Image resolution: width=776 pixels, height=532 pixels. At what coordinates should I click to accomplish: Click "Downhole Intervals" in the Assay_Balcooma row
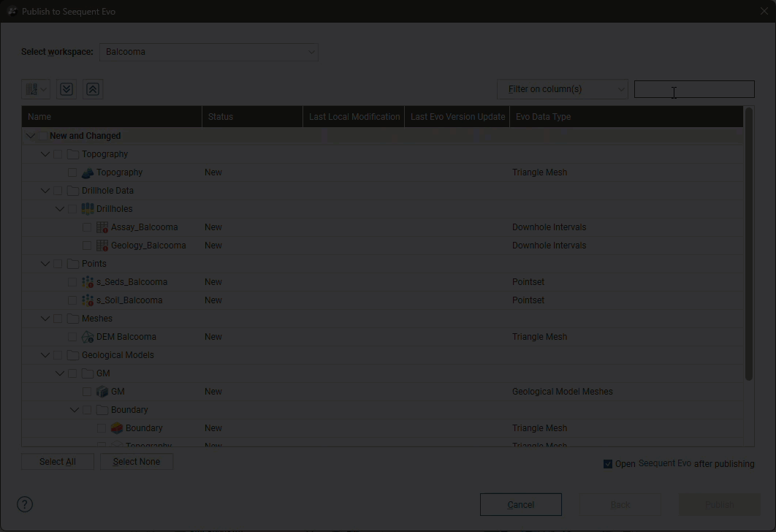click(549, 227)
